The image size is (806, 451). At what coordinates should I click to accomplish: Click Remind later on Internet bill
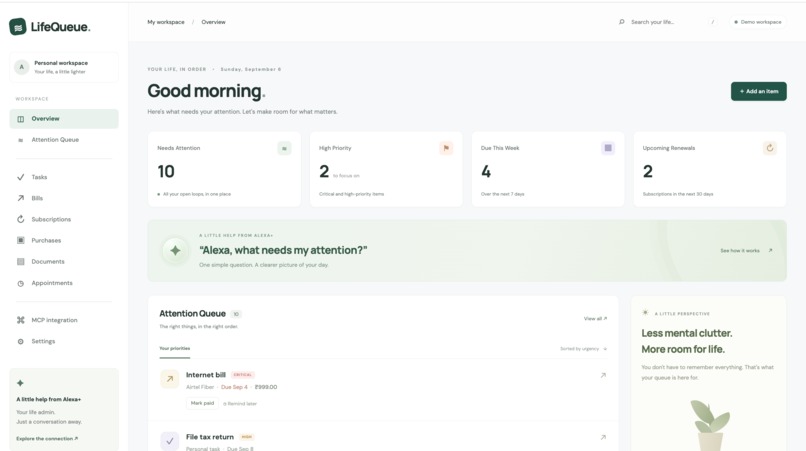240,404
